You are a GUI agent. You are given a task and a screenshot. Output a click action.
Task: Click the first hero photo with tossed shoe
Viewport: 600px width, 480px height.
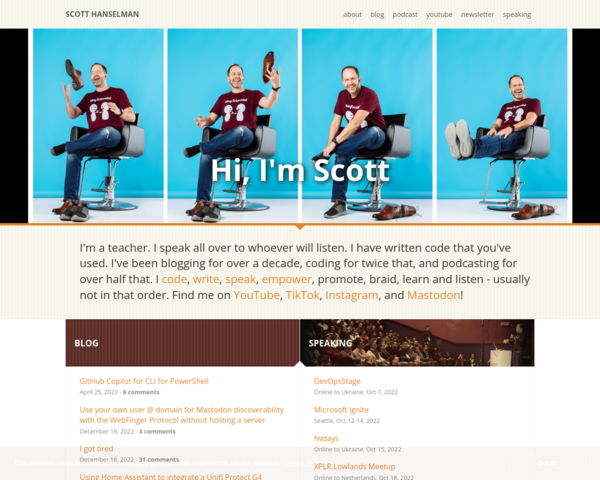tap(98, 126)
